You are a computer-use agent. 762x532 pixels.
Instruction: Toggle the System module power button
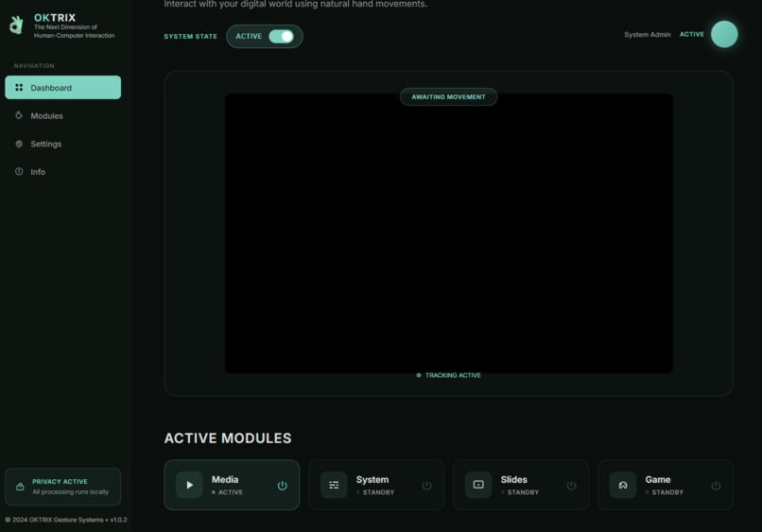(426, 486)
